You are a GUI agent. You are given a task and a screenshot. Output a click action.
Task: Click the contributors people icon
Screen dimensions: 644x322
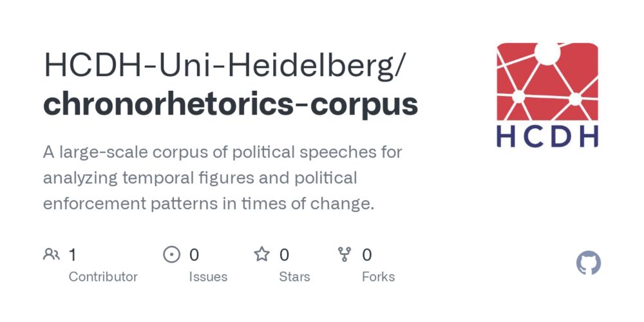(52, 254)
